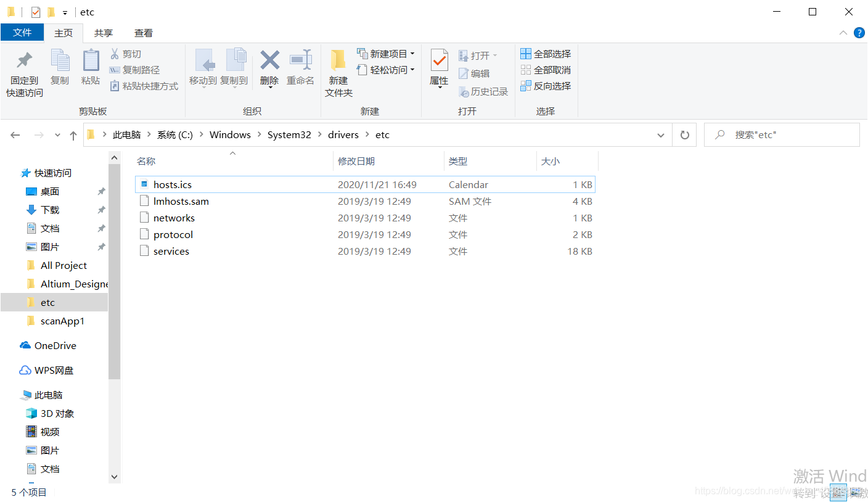Viewport: 868px width, 502px height.
Task: Expand the address bar history dropdown
Action: 661,135
